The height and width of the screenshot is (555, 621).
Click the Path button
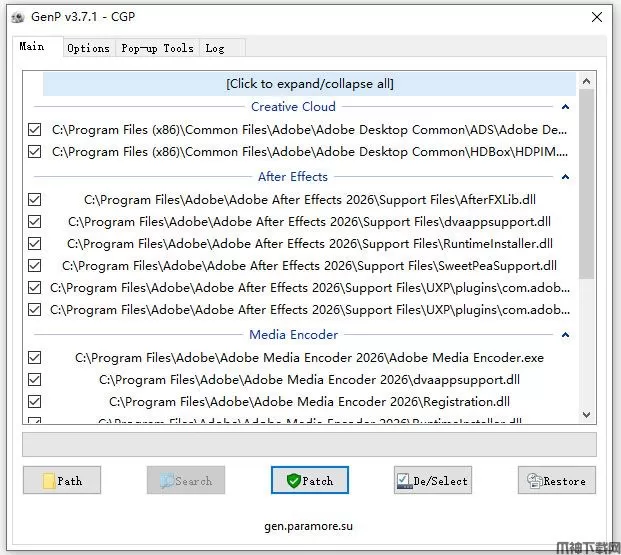(62, 480)
